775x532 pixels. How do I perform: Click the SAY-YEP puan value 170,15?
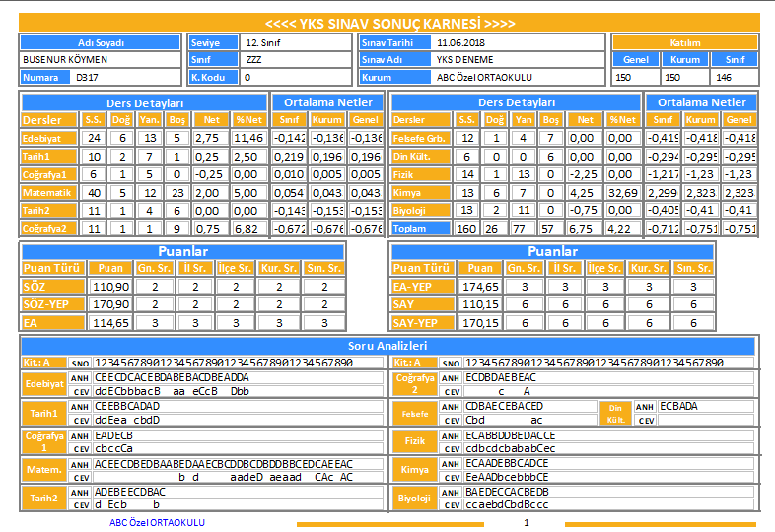[480, 323]
